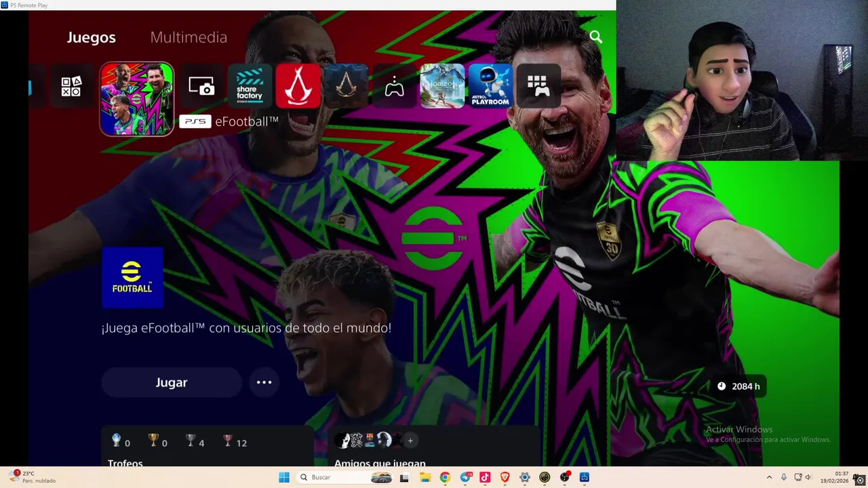Click the Jugar button
Viewport: 868px width, 488px height.
(172, 382)
